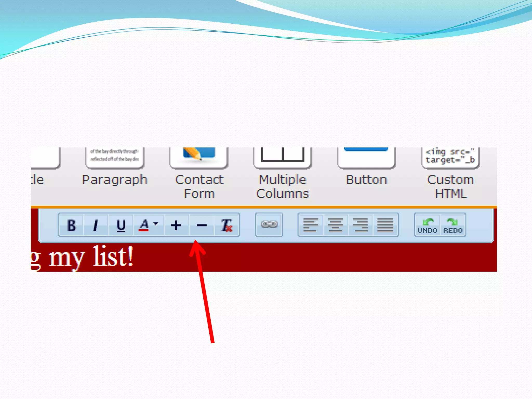Image resolution: width=532 pixels, height=399 pixels.
Task: Justify the text alignment
Action: pyautogui.click(x=385, y=225)
